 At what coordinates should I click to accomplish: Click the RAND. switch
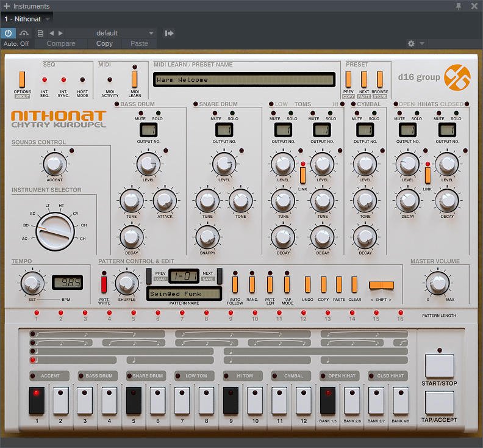[x=252, y=284]
